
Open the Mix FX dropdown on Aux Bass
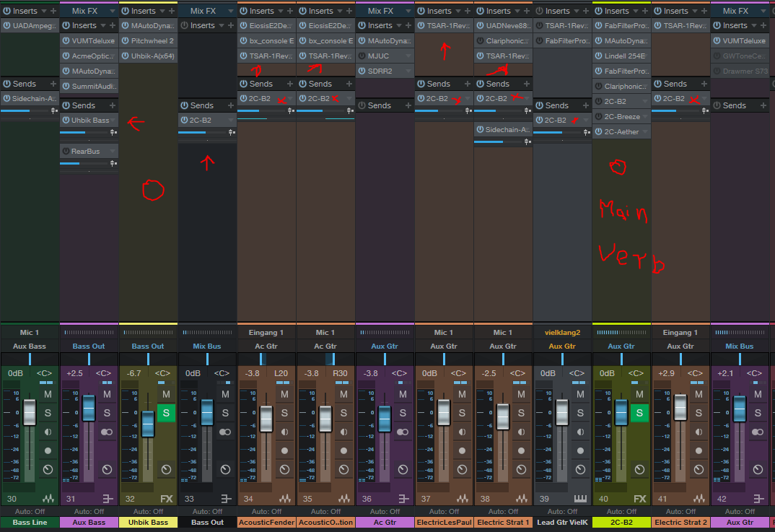pos(112,11)
